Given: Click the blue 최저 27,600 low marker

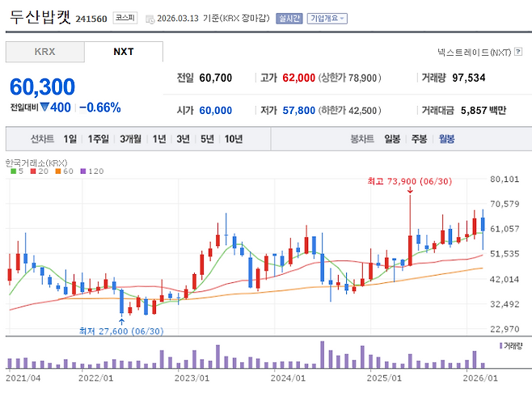Looking at the screenshot, I should tap(121, 330).
